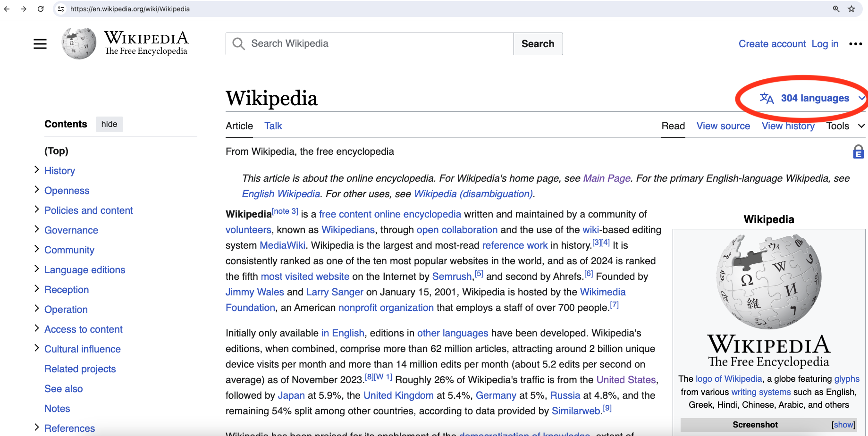
Task: Open the nonprofit organization link
Action: (386, 308)
